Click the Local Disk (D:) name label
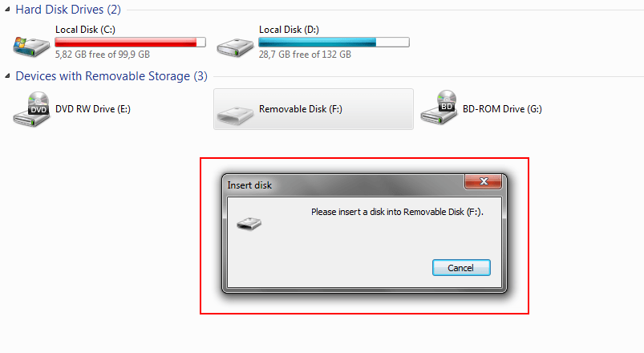 pos(289,30)
